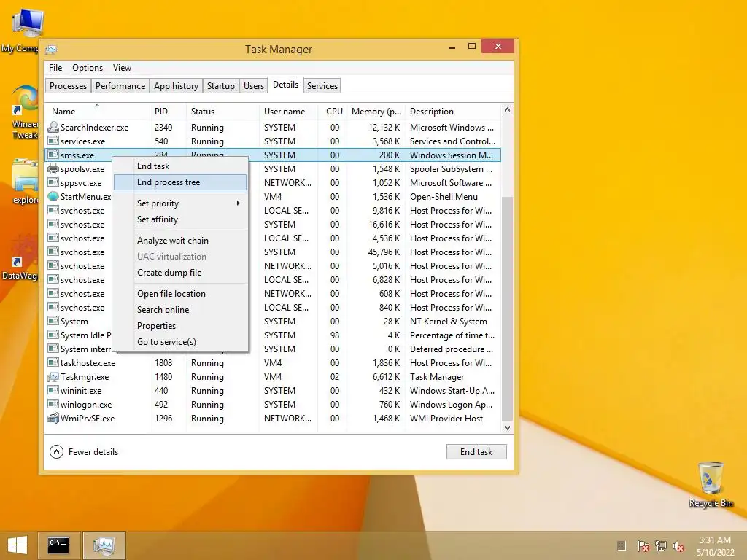This screenshot has height=560, width=747.
Task: Switch to the Processes tab
Action: tap(68, 86)
